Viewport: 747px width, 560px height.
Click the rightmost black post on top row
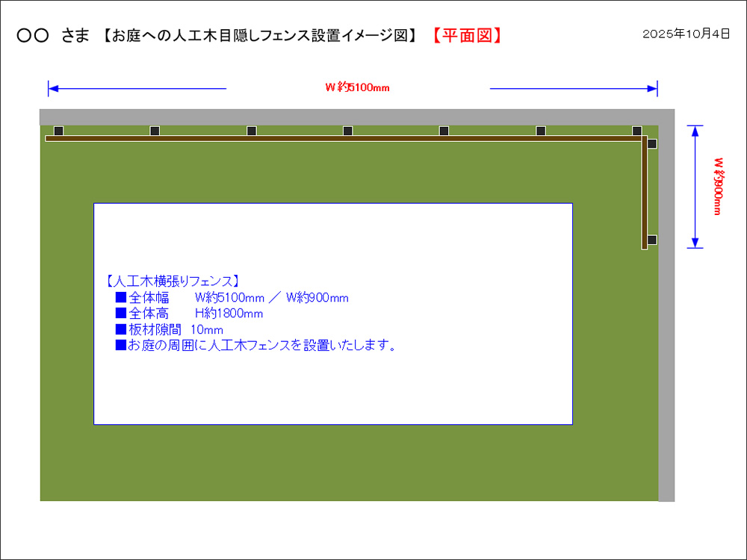pos(636,131)
